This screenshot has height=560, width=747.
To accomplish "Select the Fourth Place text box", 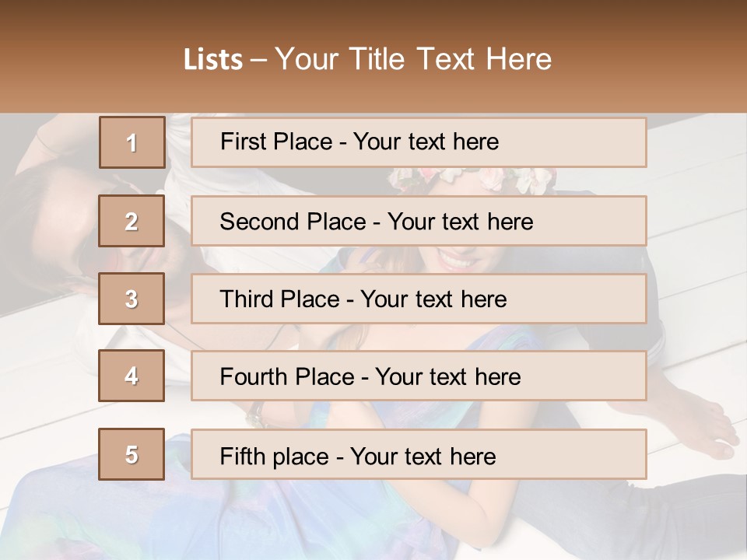I will tap(419, 376).
